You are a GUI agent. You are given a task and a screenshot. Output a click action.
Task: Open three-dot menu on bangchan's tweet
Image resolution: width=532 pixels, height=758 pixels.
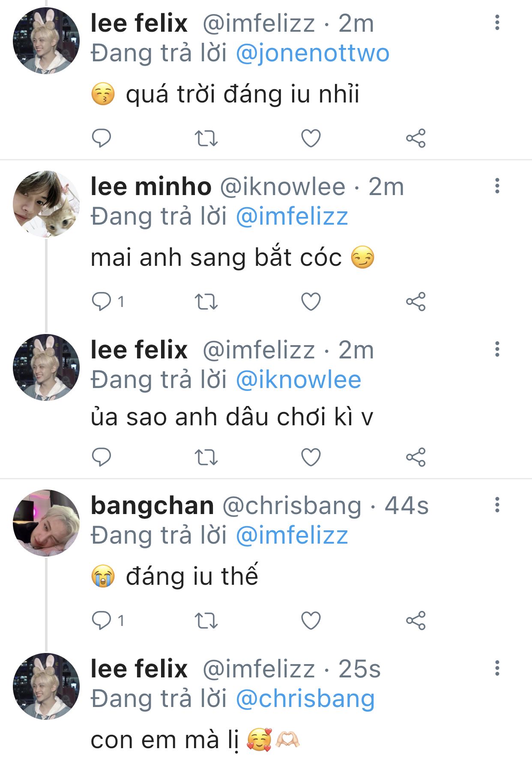point(497,505)
